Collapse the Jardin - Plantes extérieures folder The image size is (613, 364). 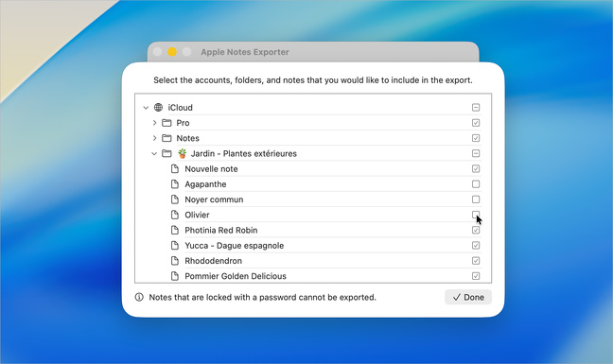click(154, 153)
